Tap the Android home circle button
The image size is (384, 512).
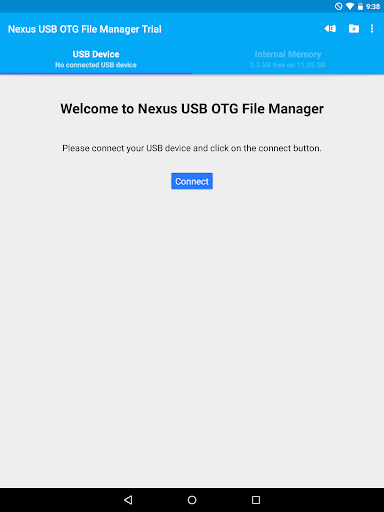tap(192, 500)
